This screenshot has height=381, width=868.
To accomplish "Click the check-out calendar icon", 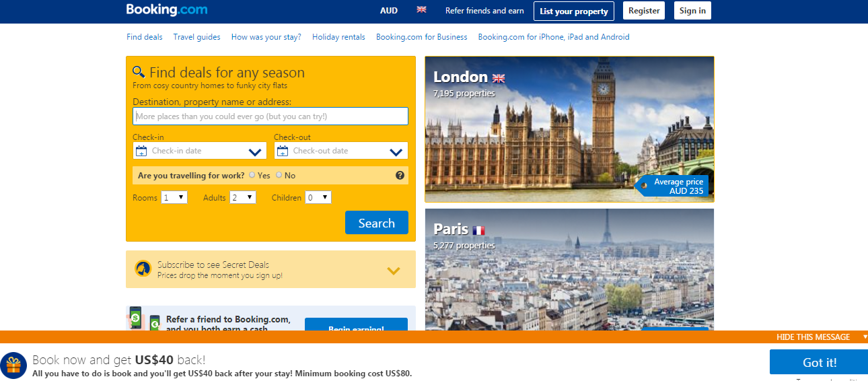I will pos(283,151).
